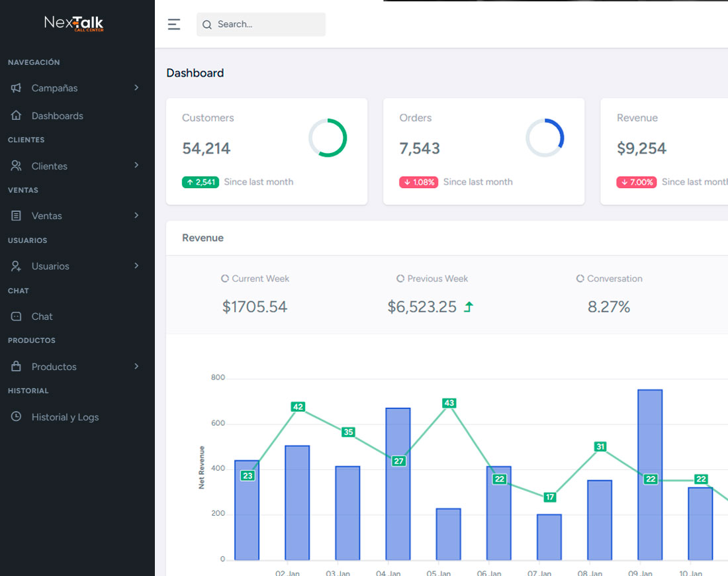Click the magnifier icon in search box
Viewport: 728px width, 576px height.
click(x=207, y=24)
